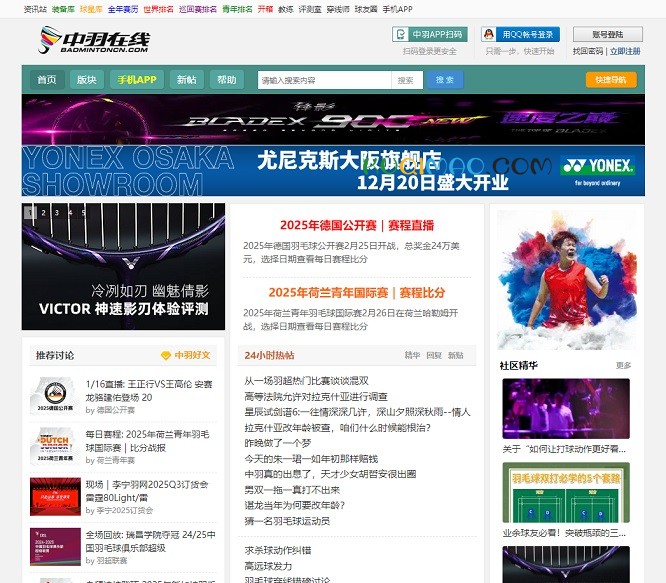The height and width of the screenshot is (583, 666).
Task: Switch to the 回复 tab in 24小时热帖
Action: point(434,355)
